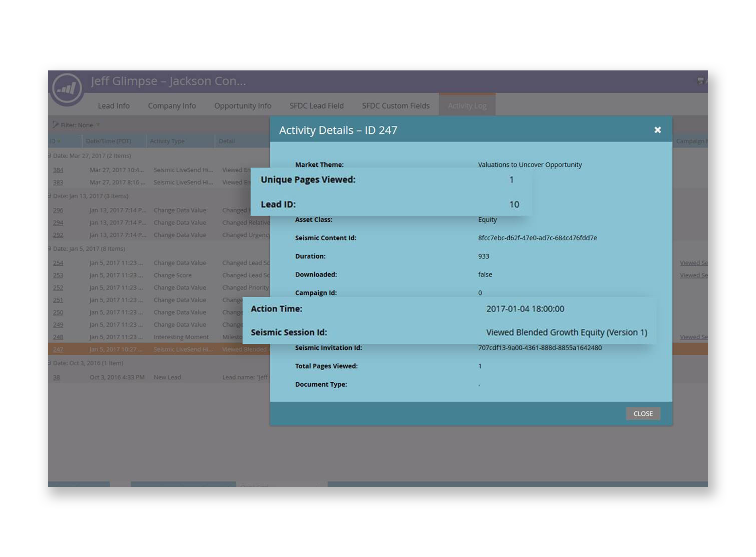The width and height of the screenshot is (756, 557).
Task: Open activity ID 384 link
Action: coord(58,170)
